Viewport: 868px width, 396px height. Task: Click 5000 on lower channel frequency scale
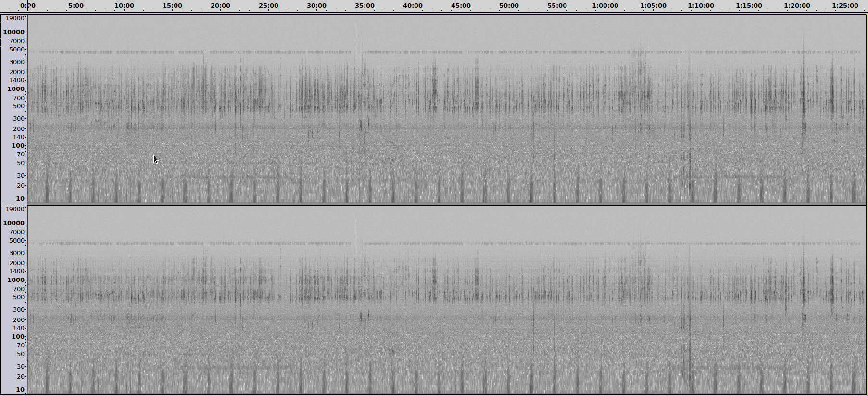click(x=16, y=241)
